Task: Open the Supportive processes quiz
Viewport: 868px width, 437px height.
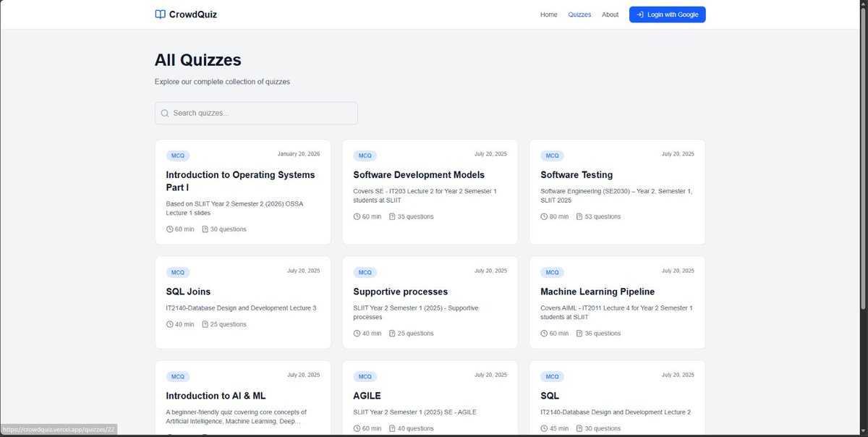Action: pyautogui.click(x=400, y=292)
